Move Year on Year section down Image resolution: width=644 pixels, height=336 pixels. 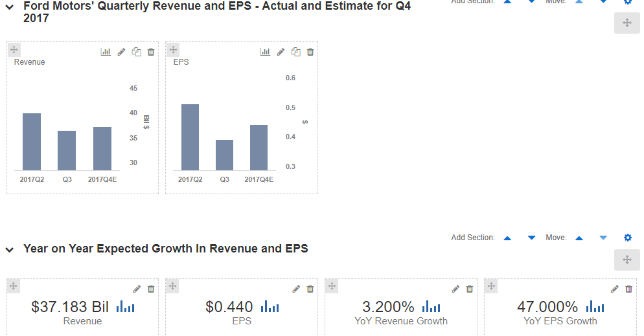coord(603,238)
